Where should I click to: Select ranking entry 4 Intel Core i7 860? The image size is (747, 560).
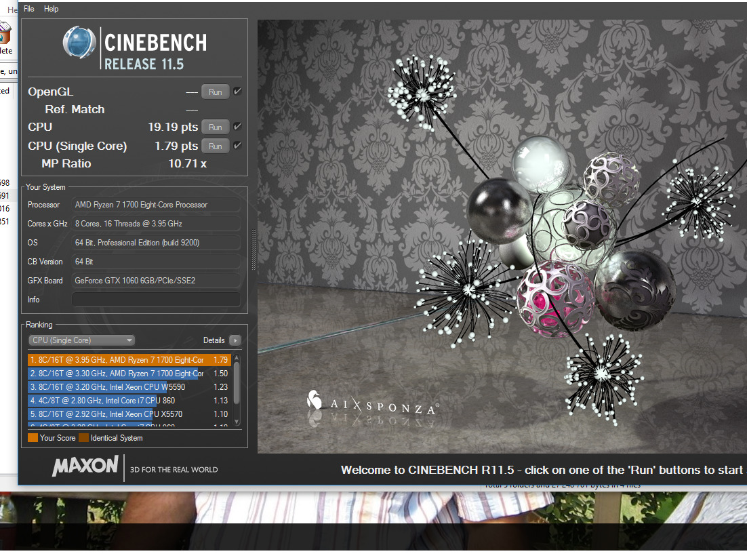point(129,401)
